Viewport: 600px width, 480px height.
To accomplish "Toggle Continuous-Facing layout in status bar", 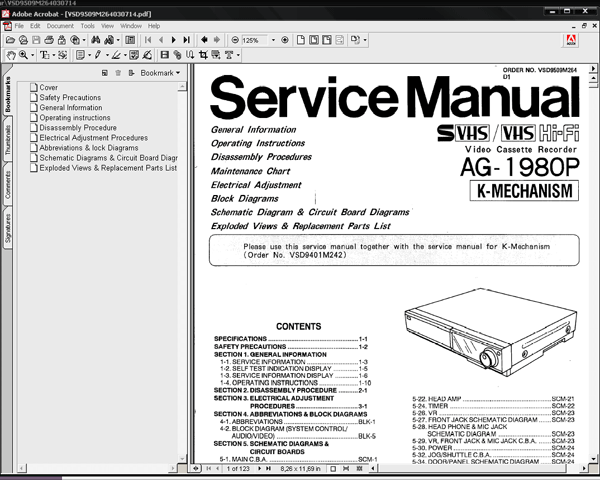I will point(359,469).
